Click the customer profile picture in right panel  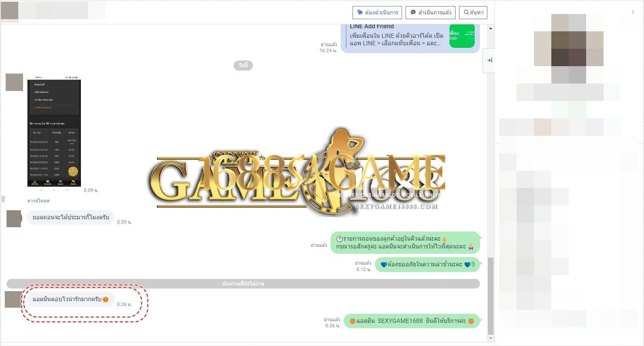pyautogui.click(x=568, y=48)
